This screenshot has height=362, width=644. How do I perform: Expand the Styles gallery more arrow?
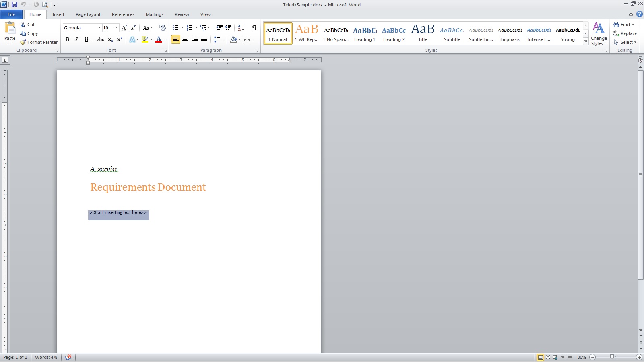(x=586, y=42)
